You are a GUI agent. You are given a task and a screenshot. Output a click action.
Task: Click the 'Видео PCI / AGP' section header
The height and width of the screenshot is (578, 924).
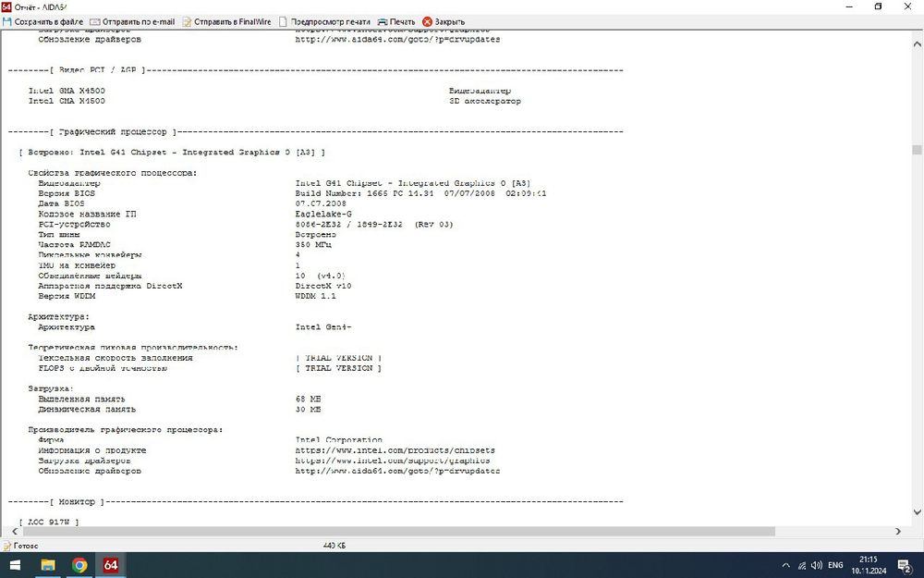point(97,70)
